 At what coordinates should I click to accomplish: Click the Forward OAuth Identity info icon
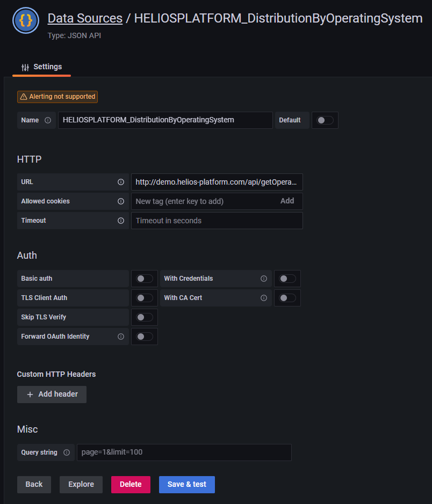(120, 336)
